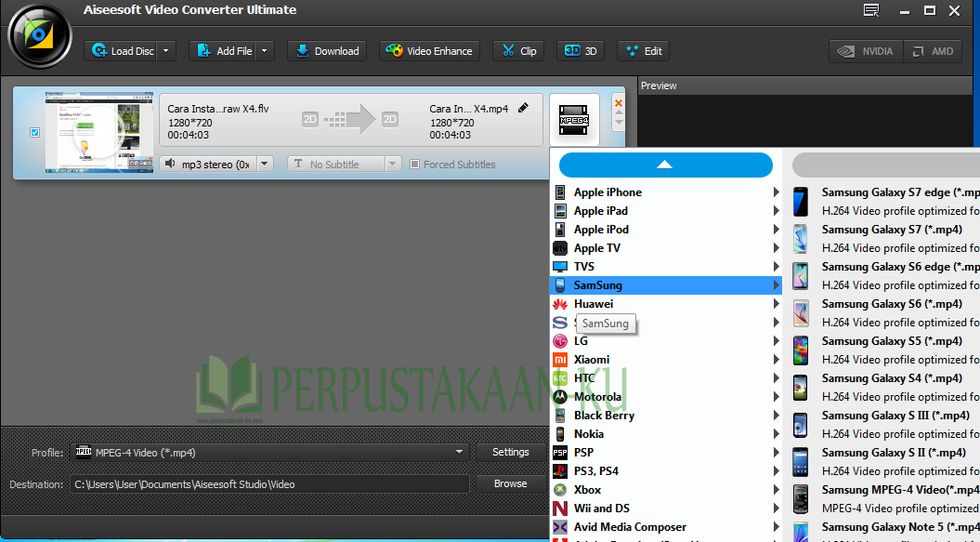Choose the LG category icon

pyautogui.click(x=560, y=341)
